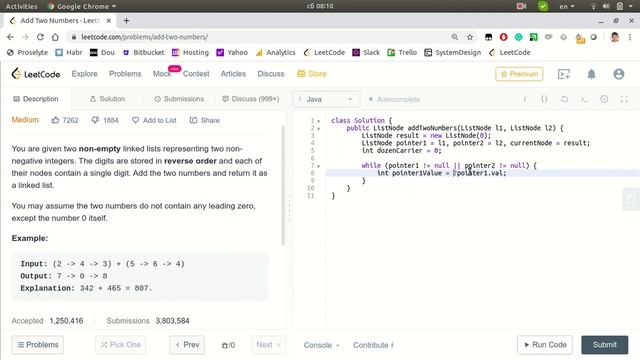This screenshot has height=360, width=640.
Task: Open the Java language dropdown
Action: click(x=326, y=99)
